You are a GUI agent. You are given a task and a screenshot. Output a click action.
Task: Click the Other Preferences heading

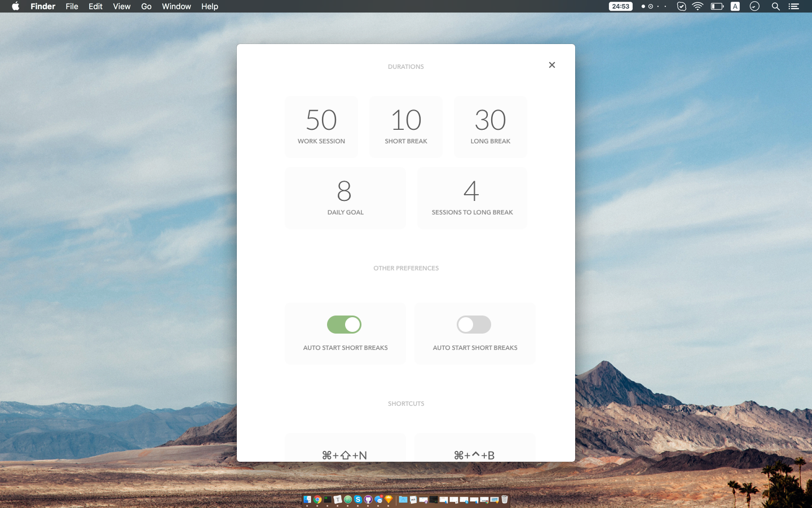click(x=406, y=268)
